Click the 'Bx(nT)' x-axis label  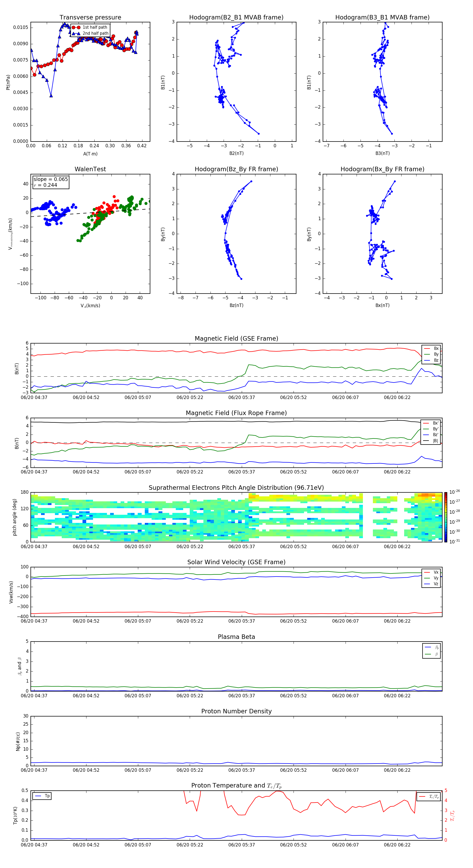point(382,305)
